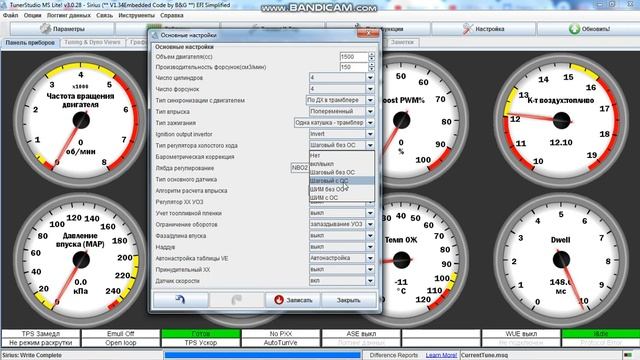
Task: Open Тип синхронизации с двигателем dropdown
Action: (x=370, y=100)
